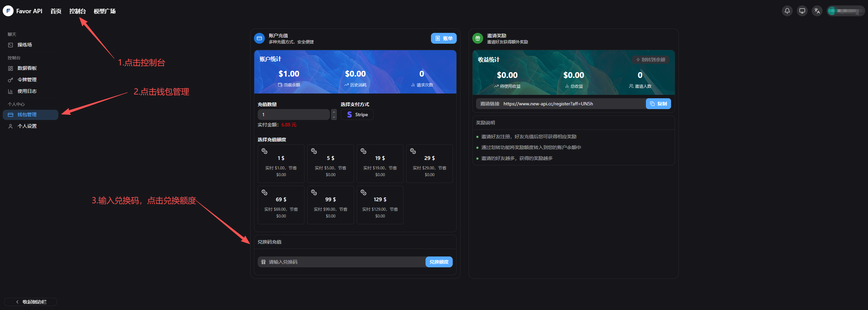The width and height of the screenshot is (868, 310).
Task: Decrease recharge amount with down stepper
Action: [334, 117]
